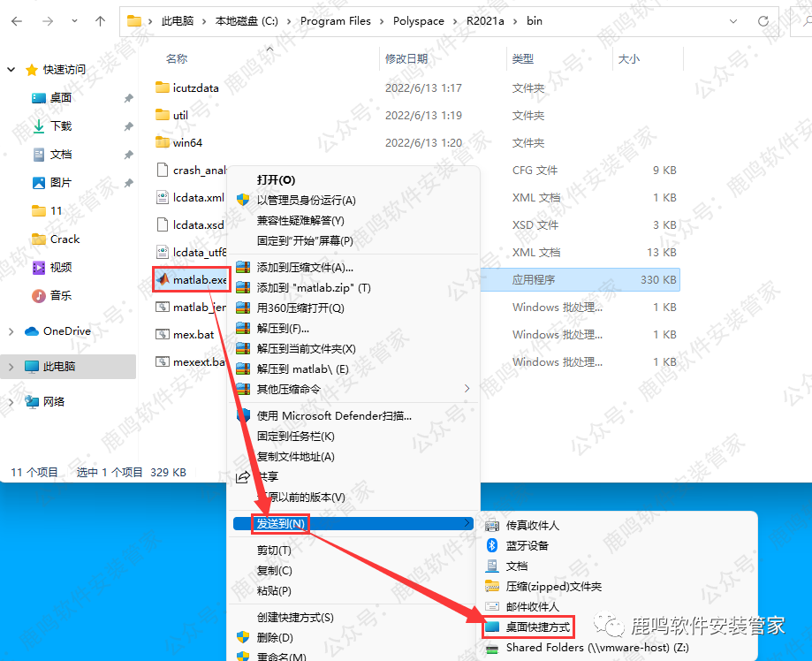The height and width of the screenshot is (661, 812).
Task: Go back using the back arrow
Action: point(17,21)
